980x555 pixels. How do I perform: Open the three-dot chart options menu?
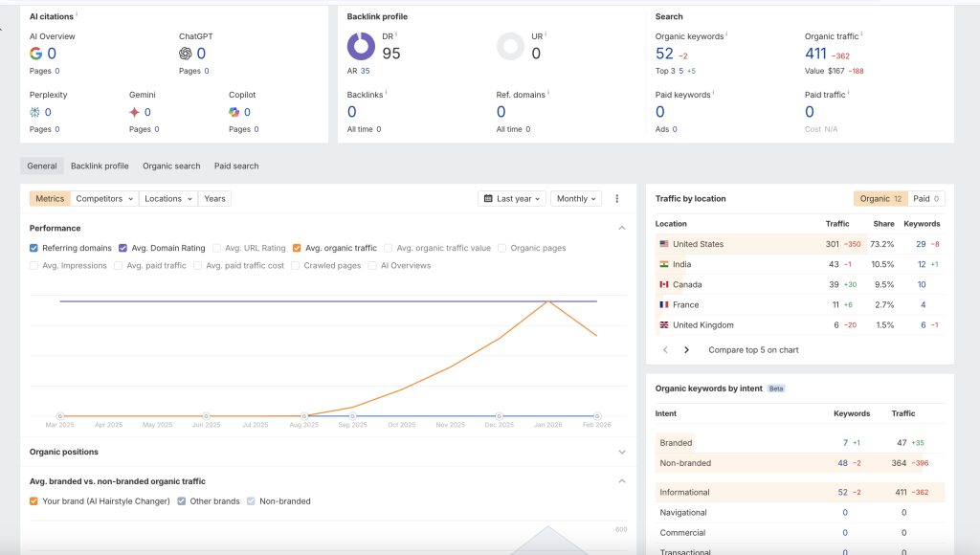coord(617,199)
